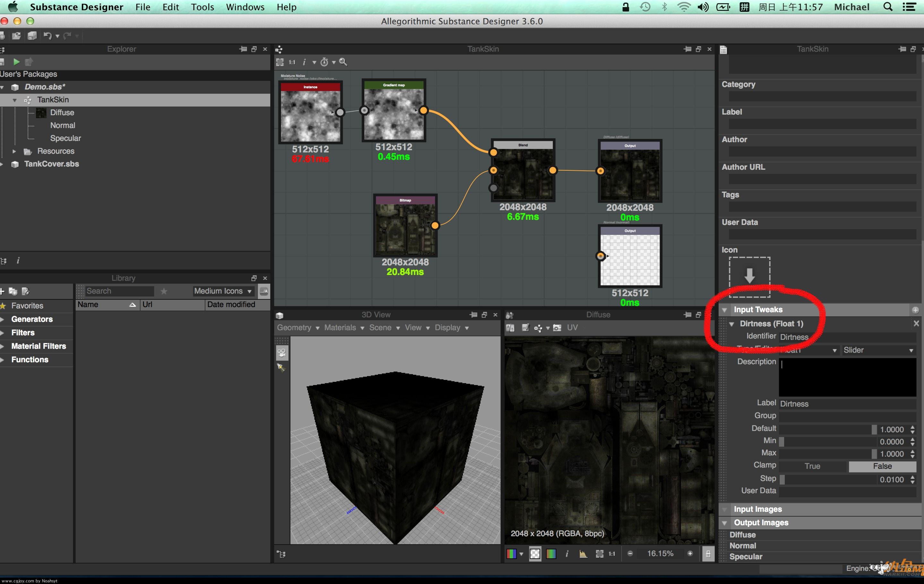
Task: Adjust the Max value slider
Action: click(x=828, y=454)
